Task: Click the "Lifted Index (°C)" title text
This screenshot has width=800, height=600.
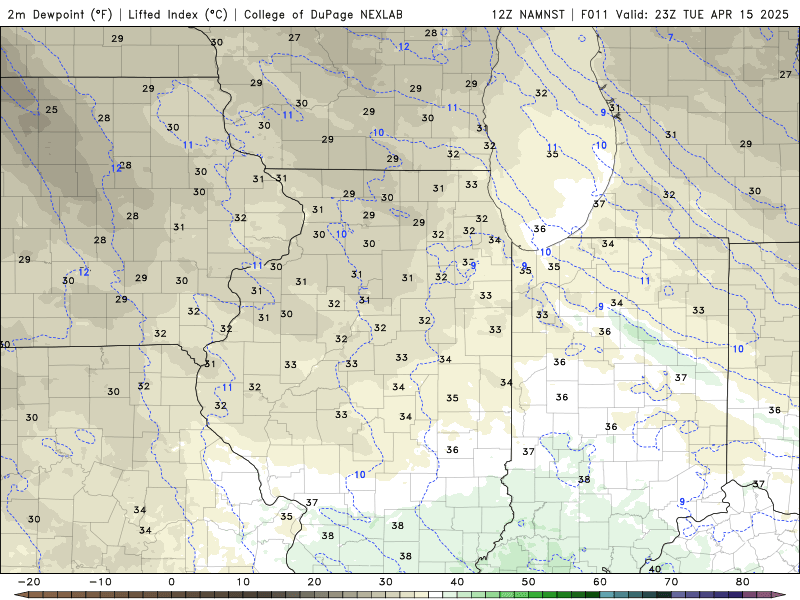Action: (x=178, y=14)
